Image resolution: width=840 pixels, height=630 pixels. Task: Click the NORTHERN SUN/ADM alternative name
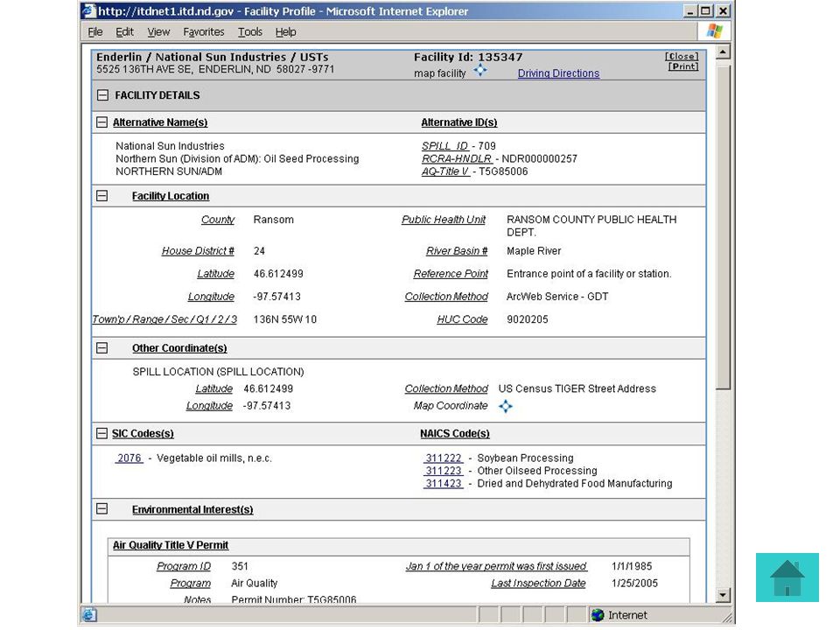[x=169, y=172]
